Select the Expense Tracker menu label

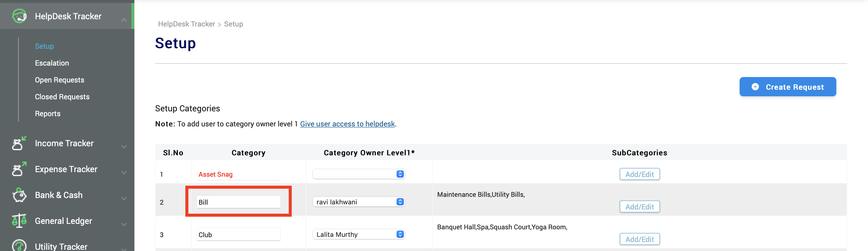point(66,169)
